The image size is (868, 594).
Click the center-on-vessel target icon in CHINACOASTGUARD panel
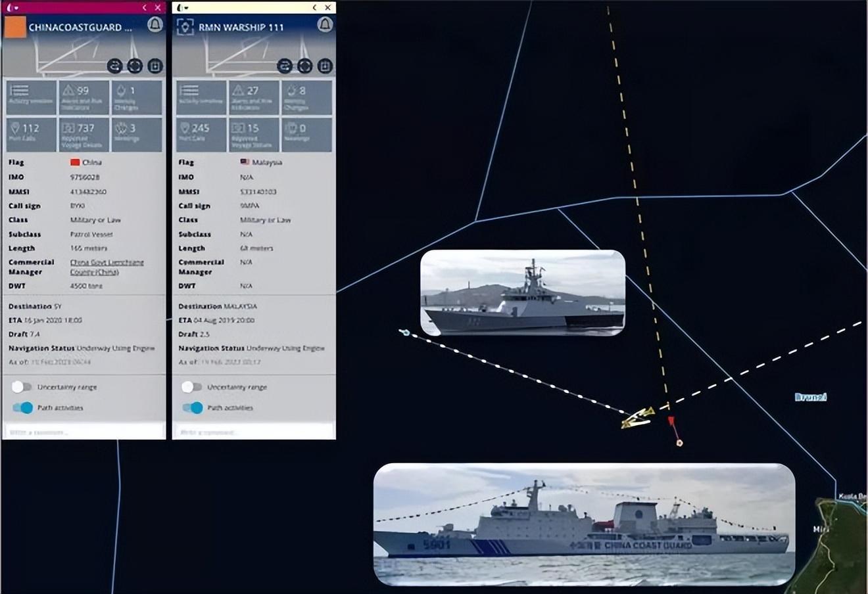point(135,66)
